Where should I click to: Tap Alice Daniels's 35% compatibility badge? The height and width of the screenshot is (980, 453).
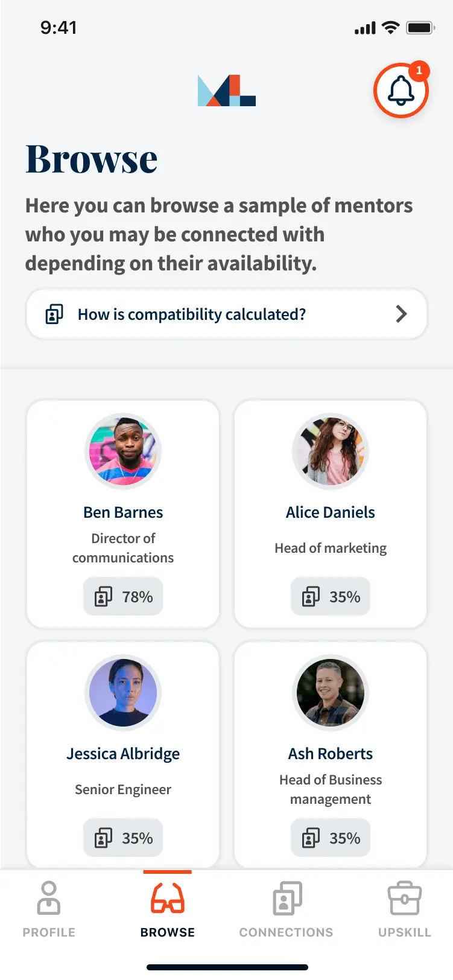[x=331, y=597]
